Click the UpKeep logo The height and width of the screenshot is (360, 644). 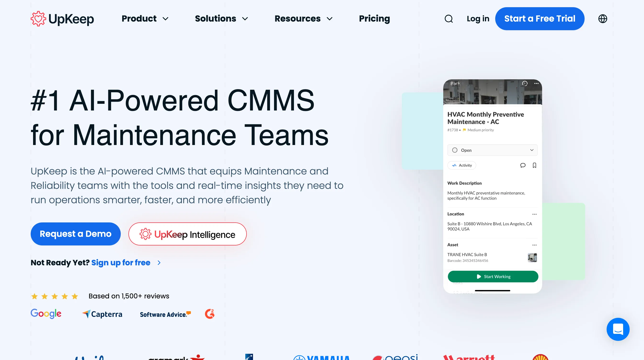point(62,19)
